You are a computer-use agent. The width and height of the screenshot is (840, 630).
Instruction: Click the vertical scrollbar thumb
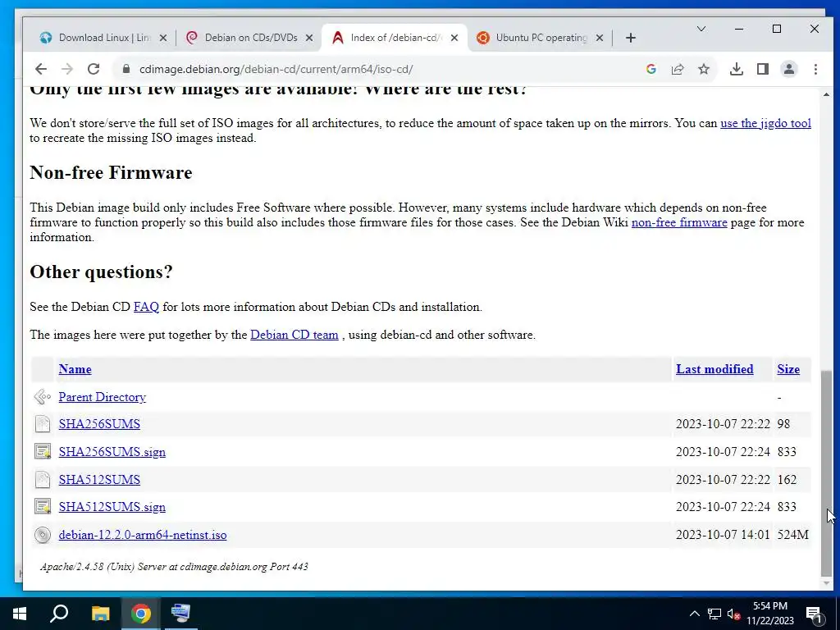[x=826, y=472]
